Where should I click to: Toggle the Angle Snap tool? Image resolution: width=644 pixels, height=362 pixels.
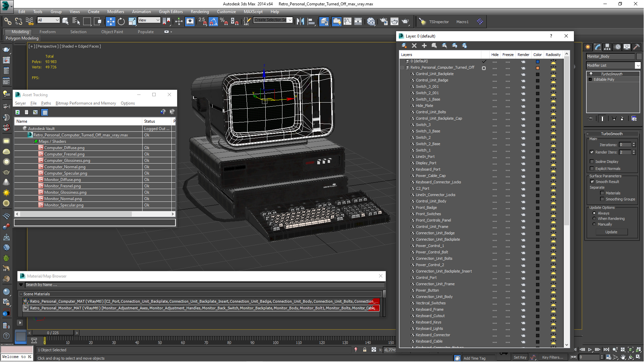click(x=213, y=21)
